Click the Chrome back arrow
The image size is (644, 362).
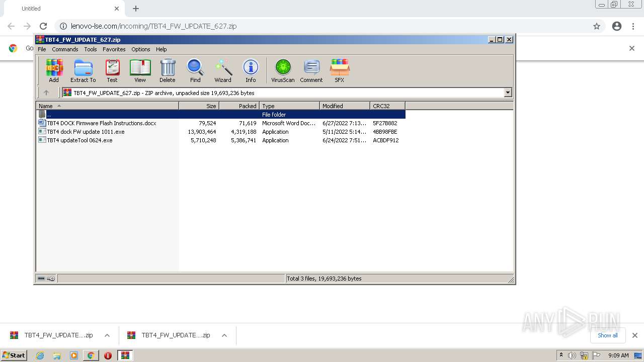(x=11, y=26)
